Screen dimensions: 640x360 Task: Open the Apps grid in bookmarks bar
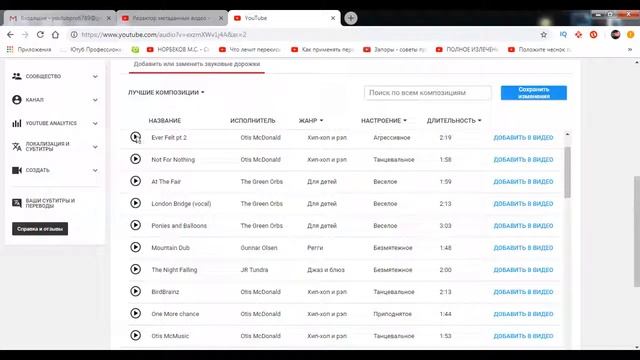pos(10,49)
